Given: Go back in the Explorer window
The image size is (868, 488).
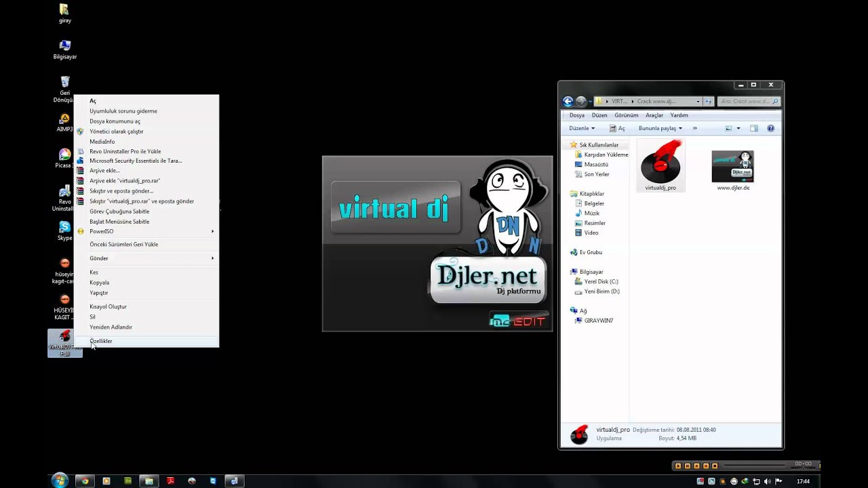Looking at the screenshot, I should [x=568, y=102].
